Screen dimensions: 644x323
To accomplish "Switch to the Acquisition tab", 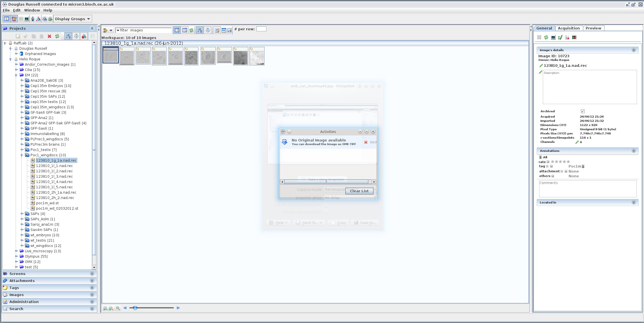I will click(x=569, y=28).
